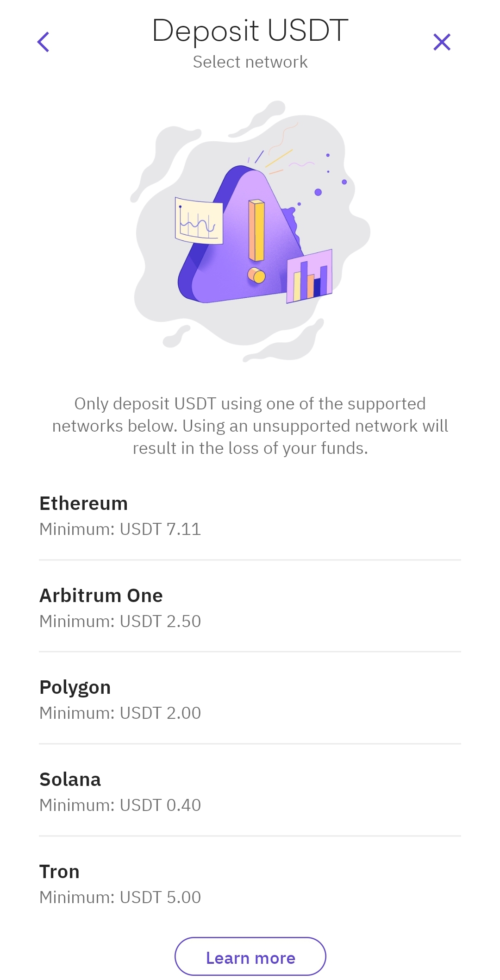
Task: Click the Deposit USDT page title
Action: (x=250, y=31)
